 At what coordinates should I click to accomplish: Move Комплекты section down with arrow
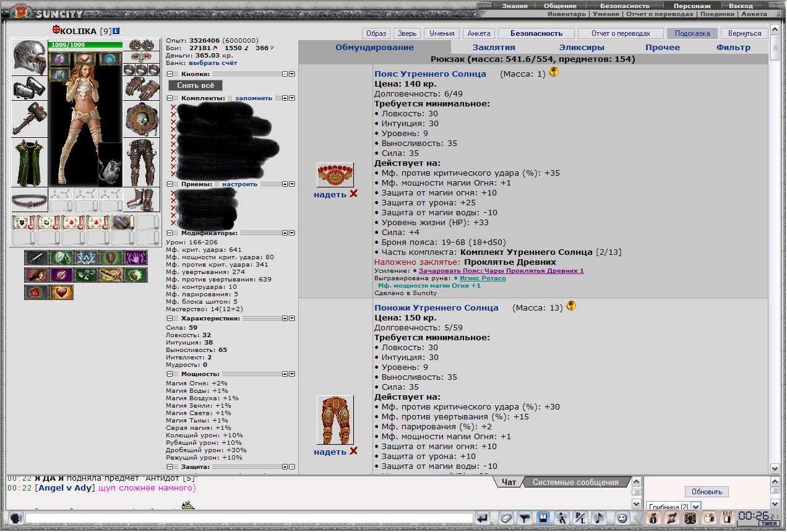click(292, 98)
